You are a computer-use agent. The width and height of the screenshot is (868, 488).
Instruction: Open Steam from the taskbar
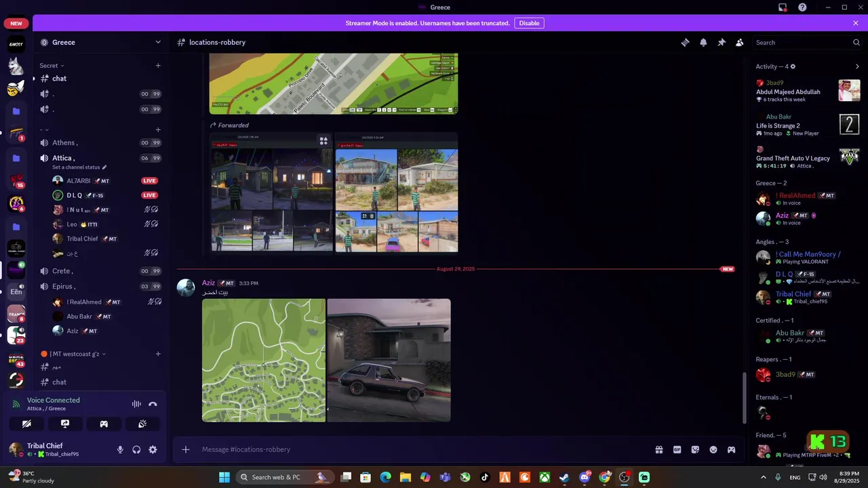(564, 477)
